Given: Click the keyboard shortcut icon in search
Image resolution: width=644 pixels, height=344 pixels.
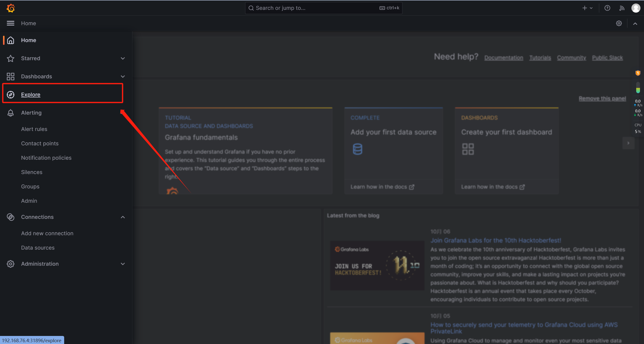Looking at the screenshot, I should [x=382, y=8].
